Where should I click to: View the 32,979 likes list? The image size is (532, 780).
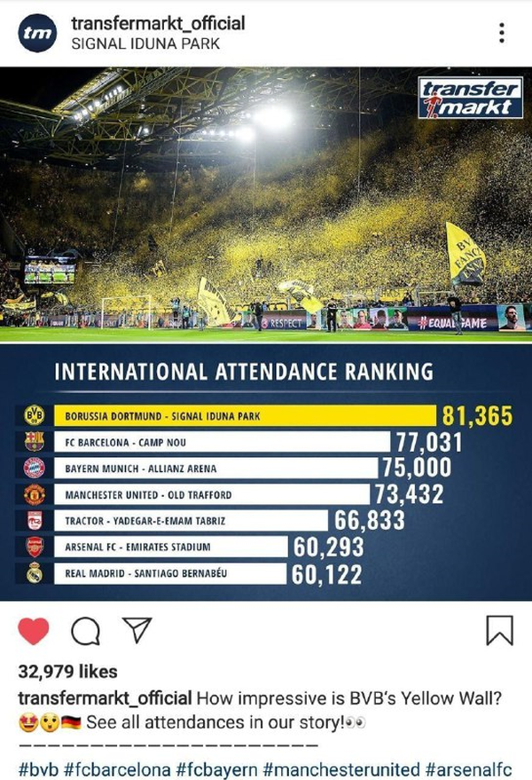68,672
